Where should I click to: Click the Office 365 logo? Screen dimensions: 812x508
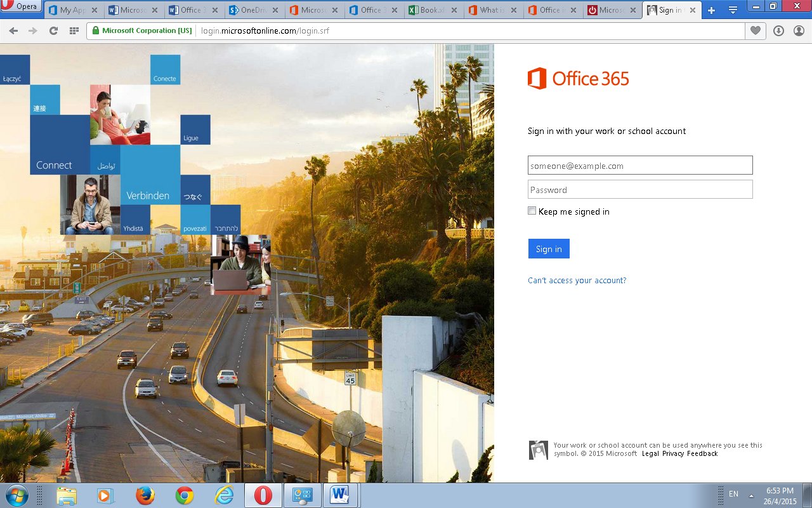click(578, 79)
